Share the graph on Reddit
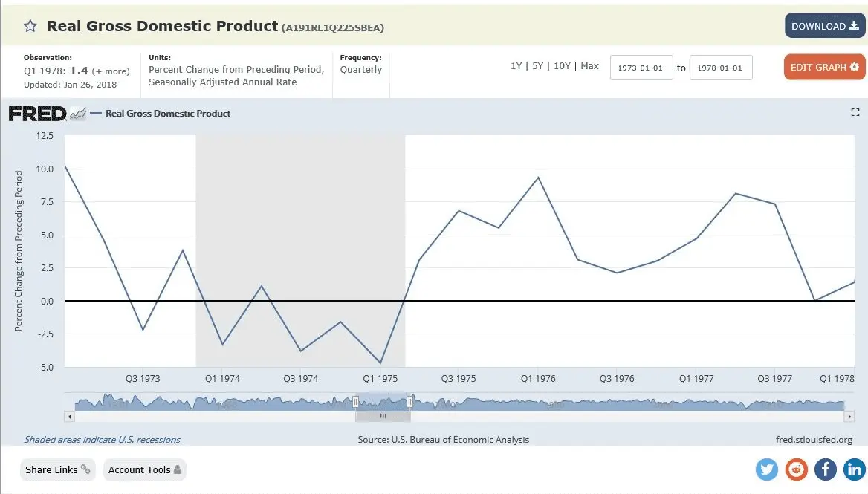The image size is (868, 494). click(797, 469)
